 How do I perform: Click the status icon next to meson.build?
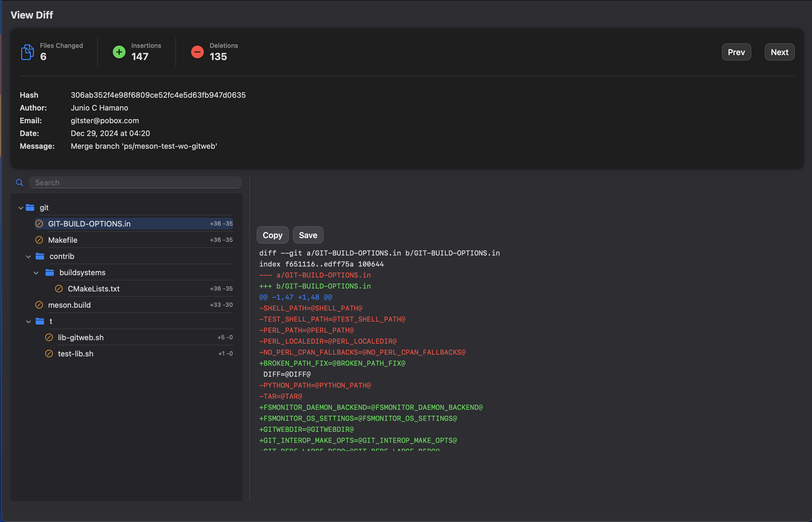pyautogui.click(x=39, y=305)
